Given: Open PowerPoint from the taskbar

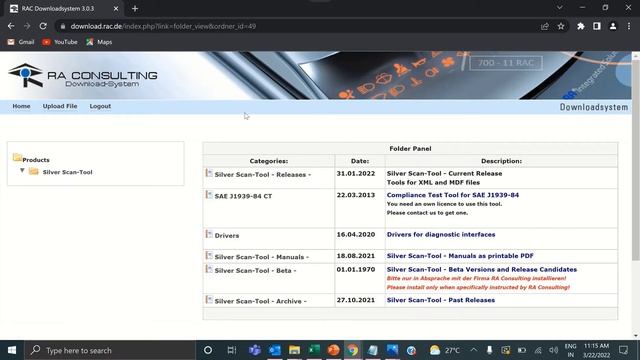Looking at the screenshot, I should tap(333, 350).
